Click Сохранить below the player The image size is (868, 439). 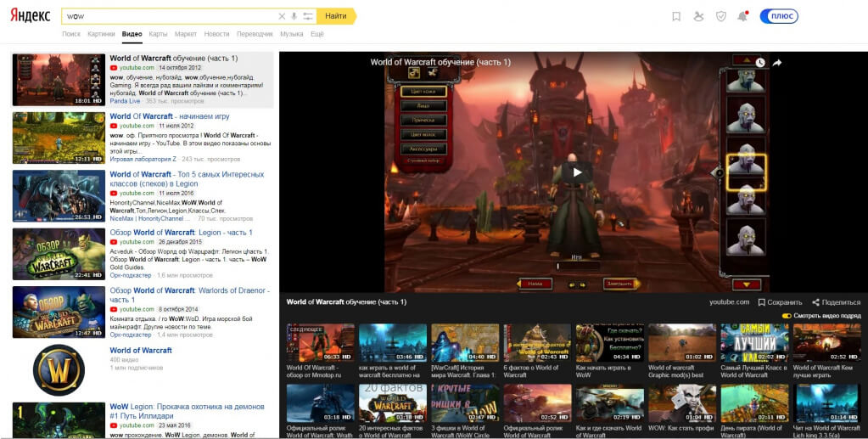pyautogui.click(x=780, y=302)
